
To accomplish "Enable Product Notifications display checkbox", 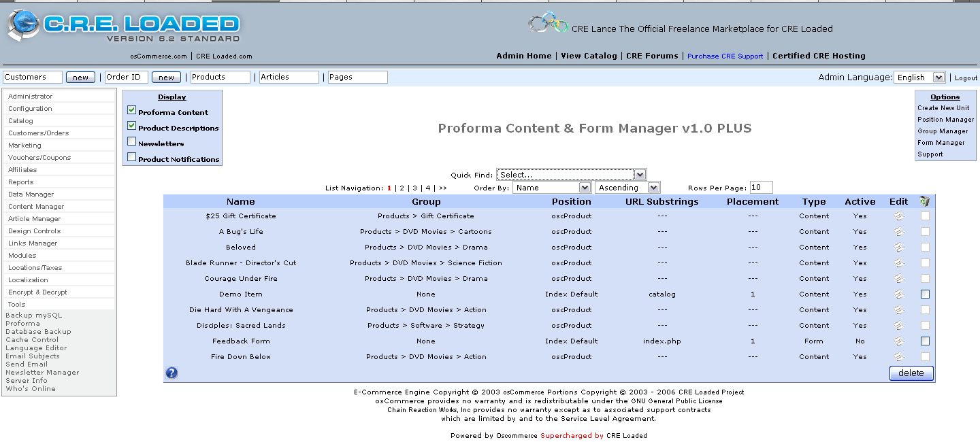I will point(132,156).
